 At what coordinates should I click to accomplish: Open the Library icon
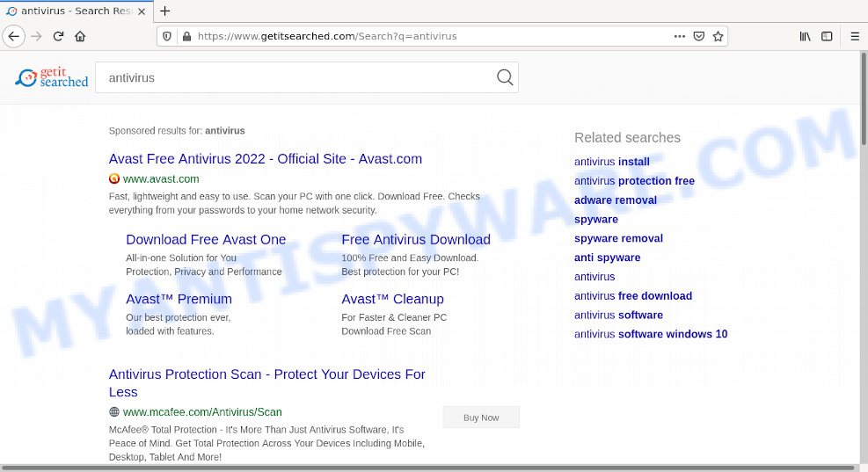click(x=805, y=37)
